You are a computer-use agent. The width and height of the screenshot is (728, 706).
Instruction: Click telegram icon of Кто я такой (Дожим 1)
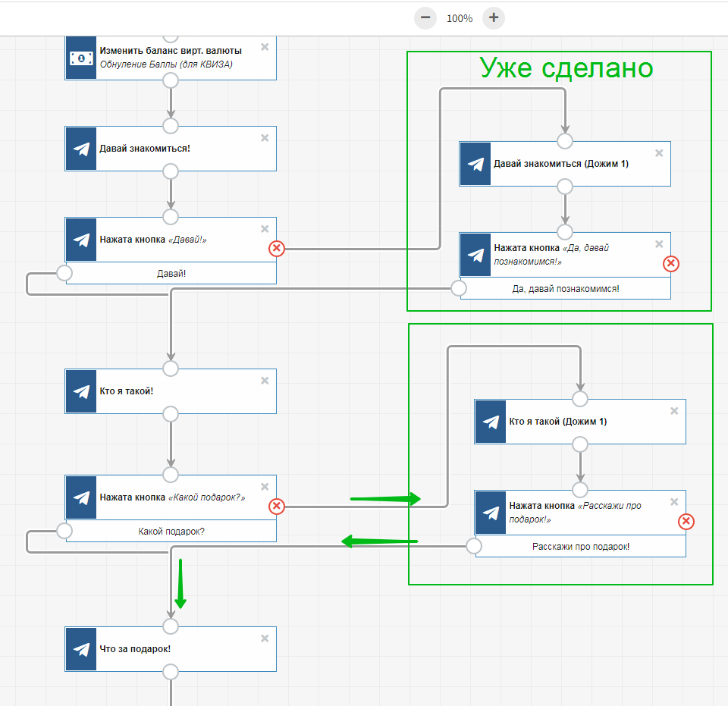491,422
